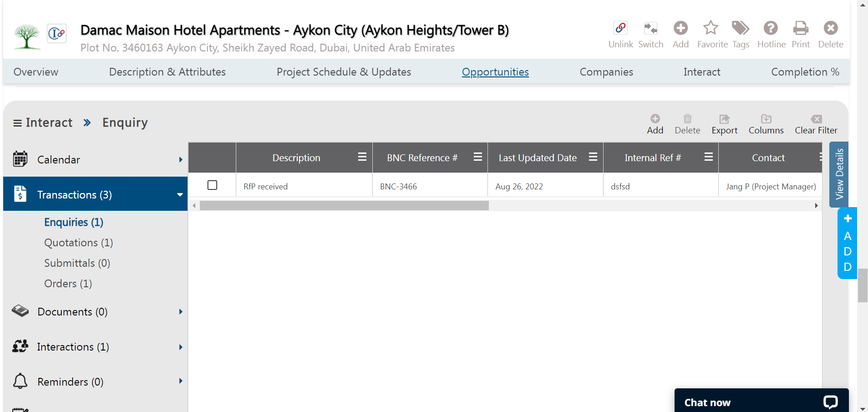Click the Print icon
868x412 pixels.
click(x=801, y=28)
